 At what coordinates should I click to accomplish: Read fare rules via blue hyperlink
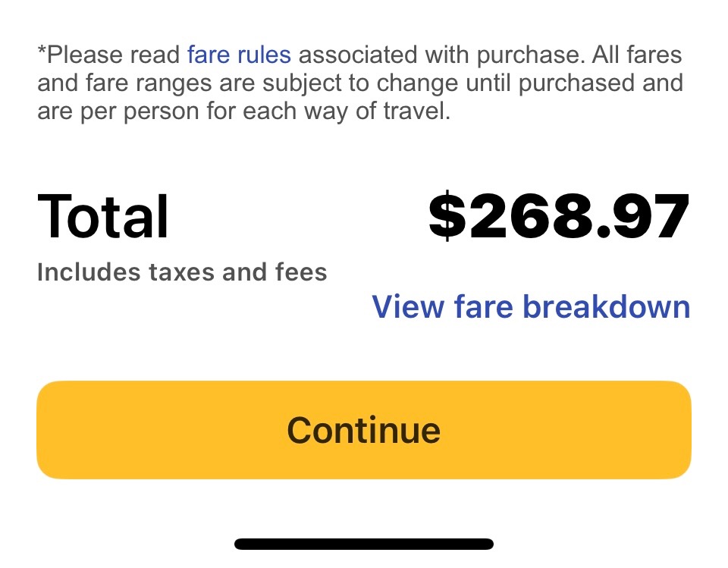click(239, 55)
